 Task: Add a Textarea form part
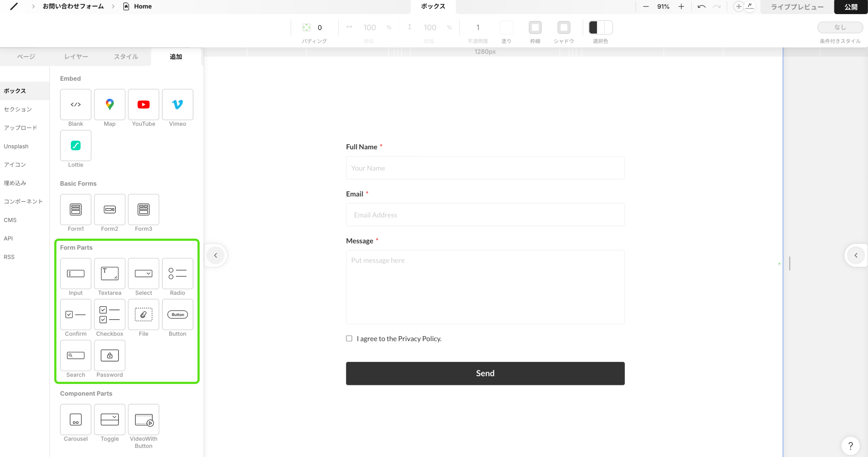110,273
